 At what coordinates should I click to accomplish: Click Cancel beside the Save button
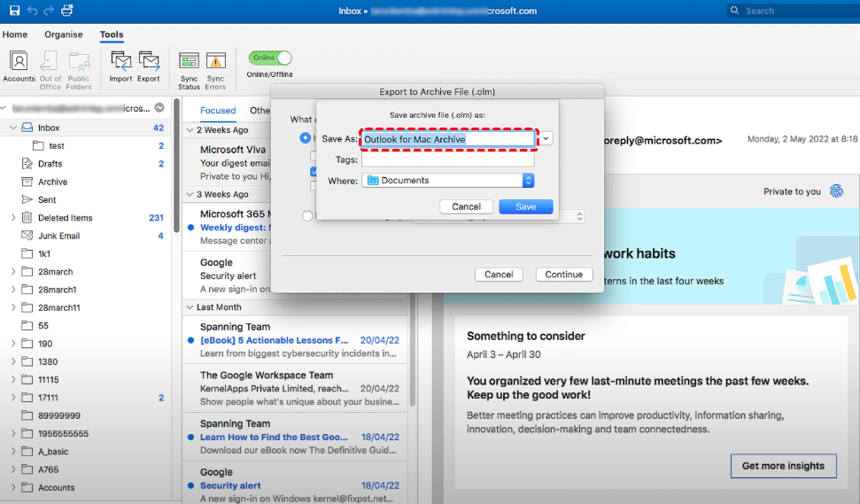pyautogui.click(x=466, y=206)
